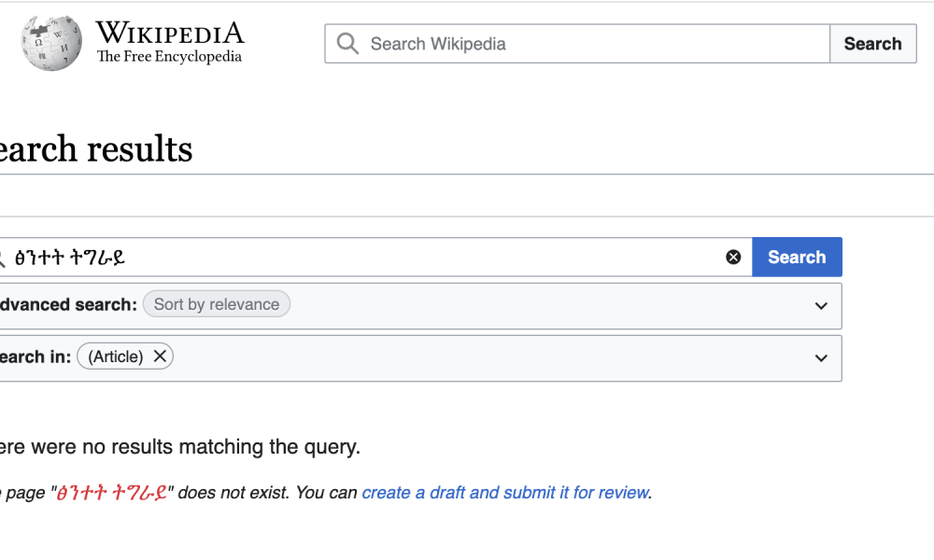
Task: Expand the Advanced search chevron arrow
Action: point(821,306)
